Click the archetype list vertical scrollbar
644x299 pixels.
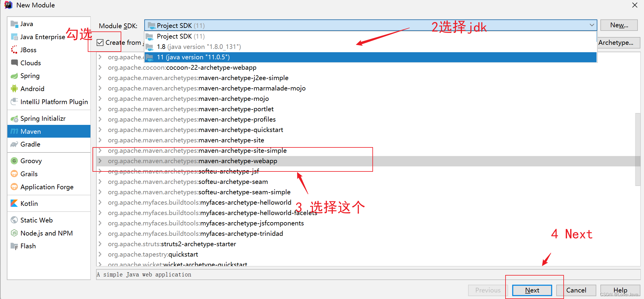pos(638,149)
